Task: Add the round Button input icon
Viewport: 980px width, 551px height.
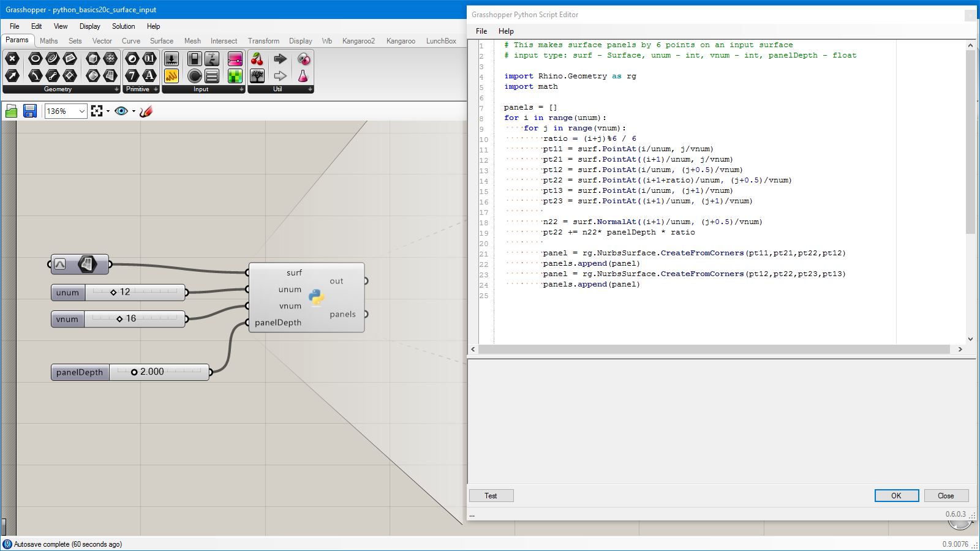Action: click(x=194, y=75)
